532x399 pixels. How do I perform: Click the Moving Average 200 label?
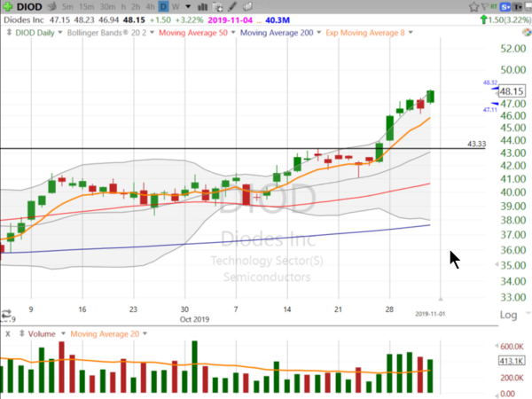(x=277, y=33)
